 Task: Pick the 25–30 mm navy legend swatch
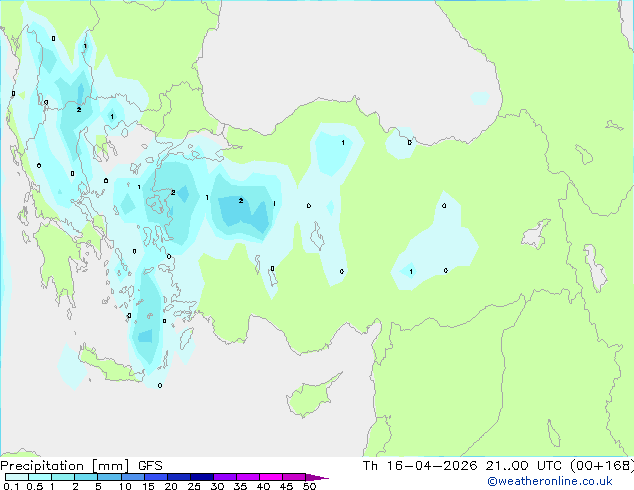[x=201, y=477]
